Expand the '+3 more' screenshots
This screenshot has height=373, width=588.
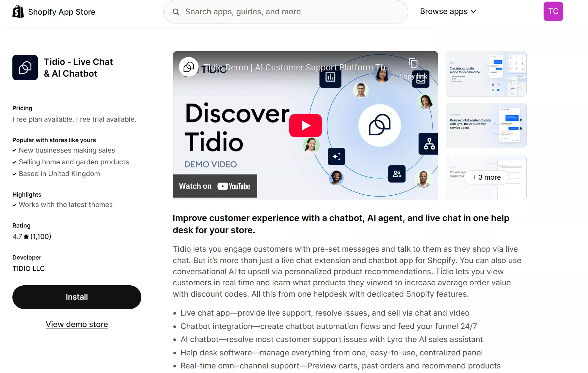tap(486, 177)
